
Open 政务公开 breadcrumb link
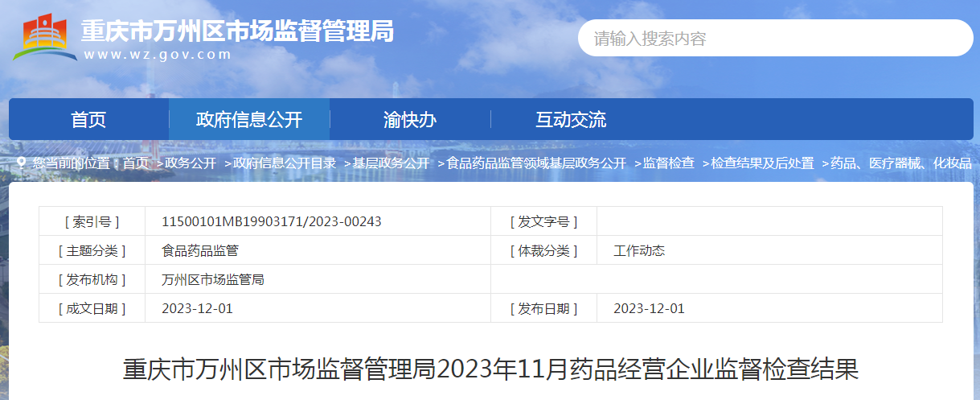pos(191,163)
